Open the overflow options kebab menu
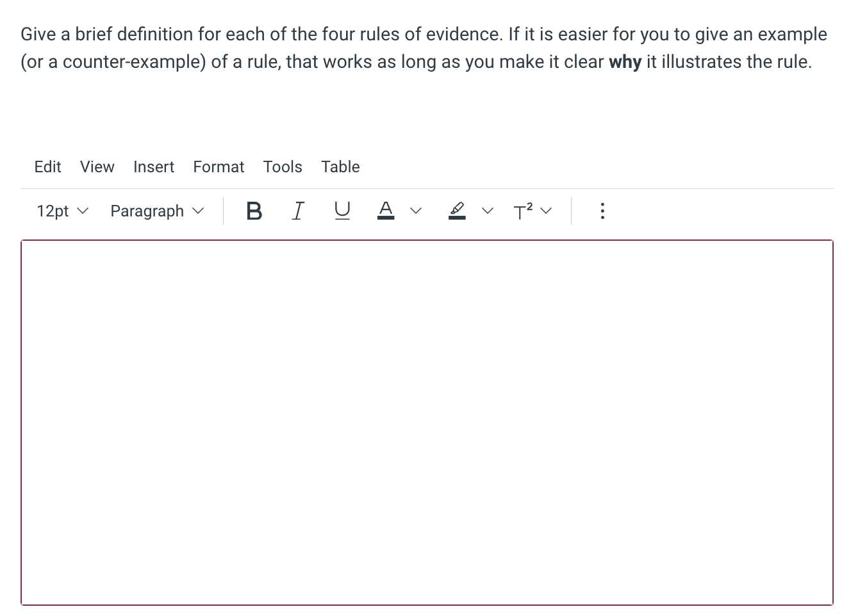Screen dimensions: 851x616 [602, 211]
